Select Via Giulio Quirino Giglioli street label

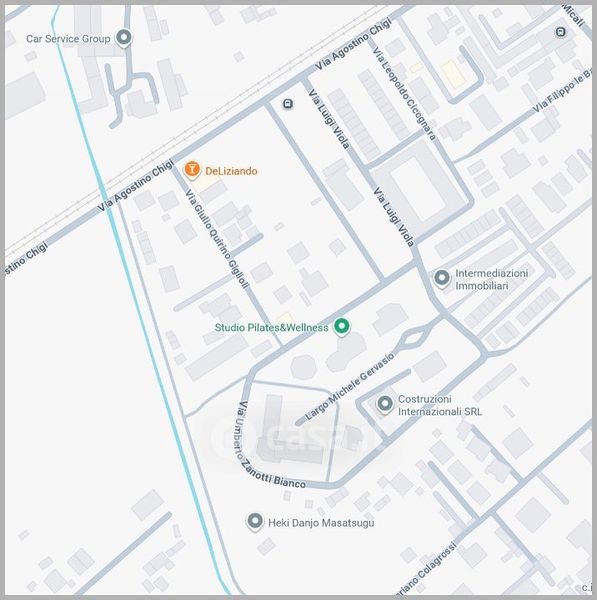(x=217, y=238)
